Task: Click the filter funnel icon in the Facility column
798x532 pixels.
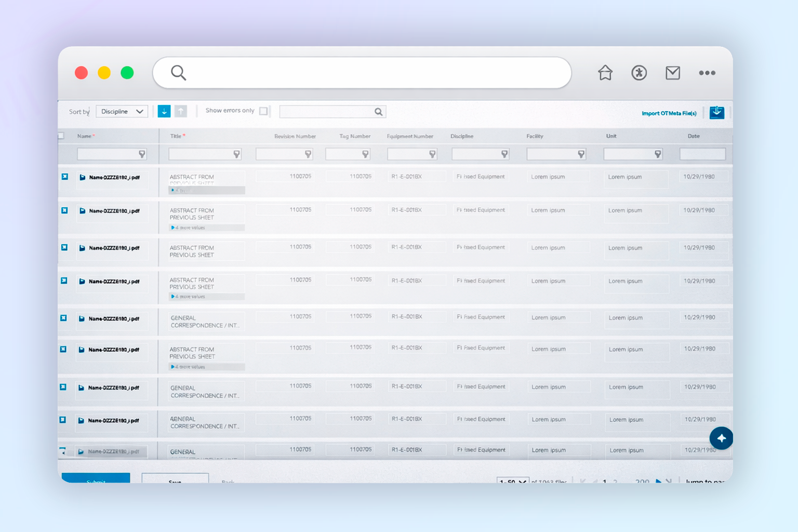Action: 581,154
